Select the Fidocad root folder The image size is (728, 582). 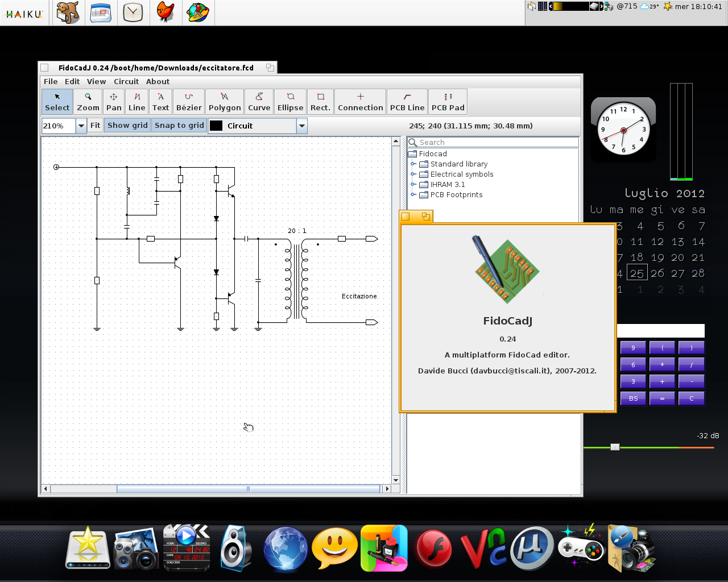click(428, 154)
